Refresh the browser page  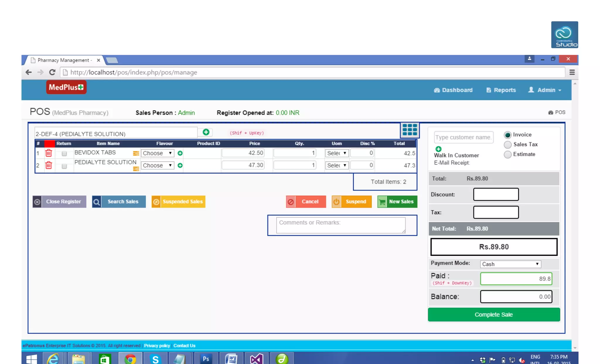tap(52, 72)
